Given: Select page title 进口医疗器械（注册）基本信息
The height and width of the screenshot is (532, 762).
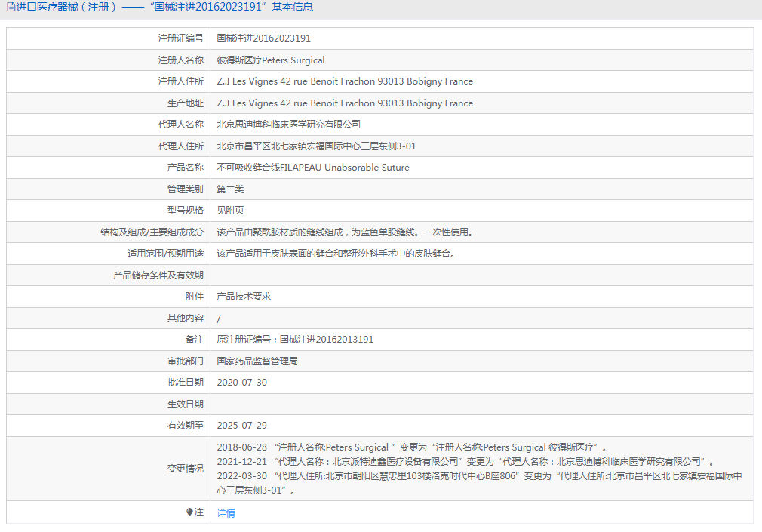Looking at the screenshot, I should tap(160, 8).
